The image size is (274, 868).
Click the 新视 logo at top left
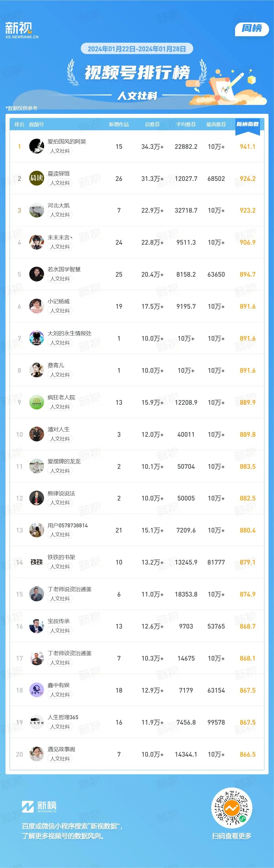[x=22, y=30]
